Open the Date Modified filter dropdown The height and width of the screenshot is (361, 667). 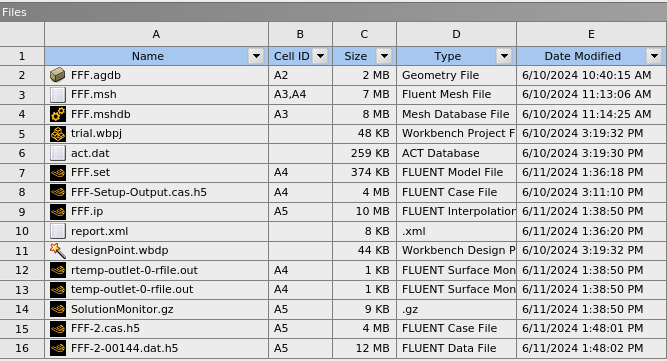[654, 56]
